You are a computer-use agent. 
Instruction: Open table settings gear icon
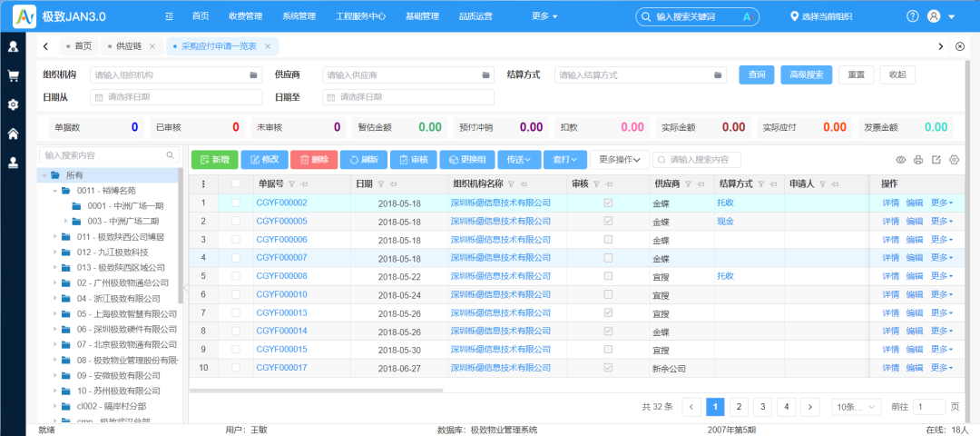[x=954, y=160]
